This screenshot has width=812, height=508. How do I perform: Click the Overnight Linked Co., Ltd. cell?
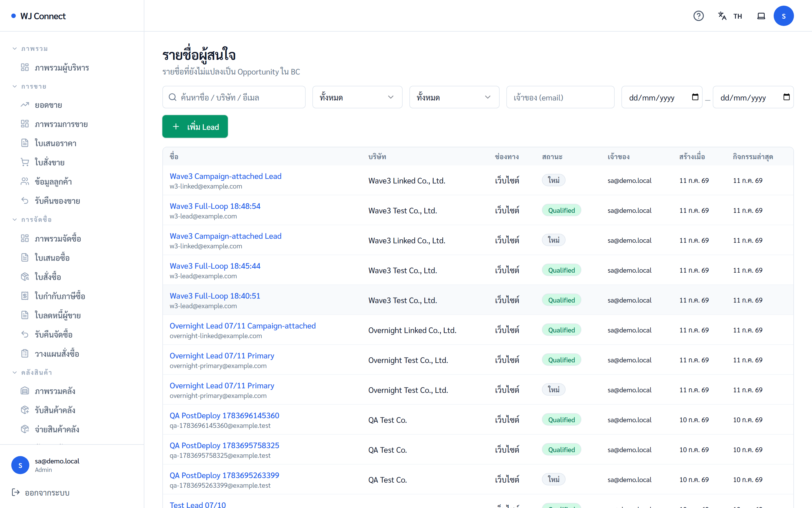click(412, 330)
